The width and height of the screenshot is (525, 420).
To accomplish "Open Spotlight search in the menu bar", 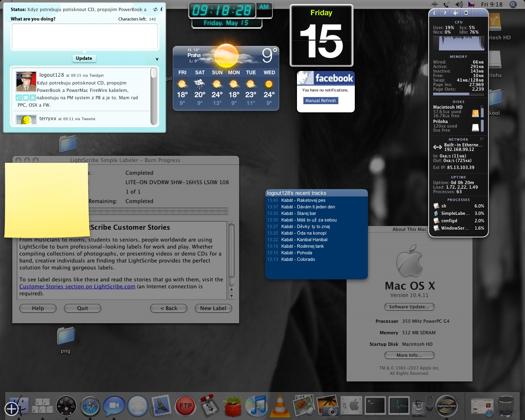I will point(513,4).
